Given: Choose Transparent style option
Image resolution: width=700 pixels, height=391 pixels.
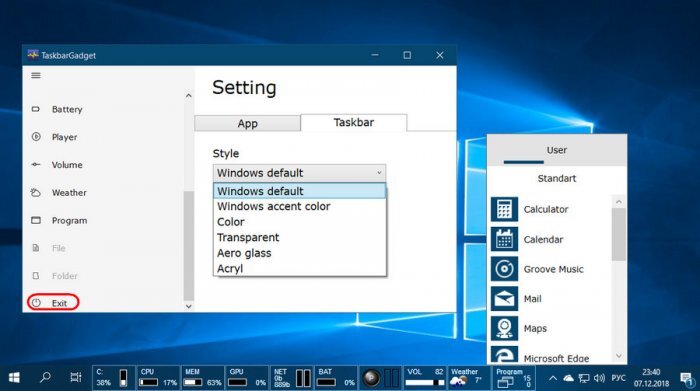Looking at the screenshot, I should tap(299, 237).
